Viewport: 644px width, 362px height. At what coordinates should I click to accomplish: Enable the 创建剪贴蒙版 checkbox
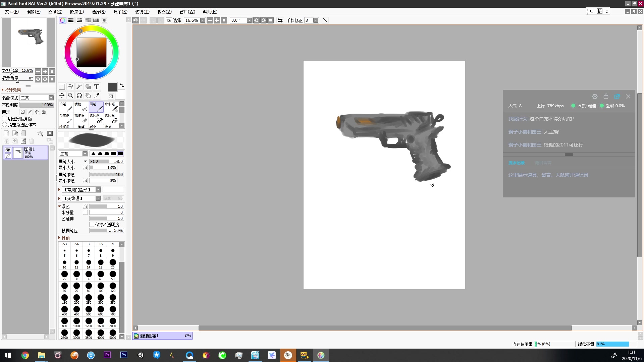(x=5, y=119)
